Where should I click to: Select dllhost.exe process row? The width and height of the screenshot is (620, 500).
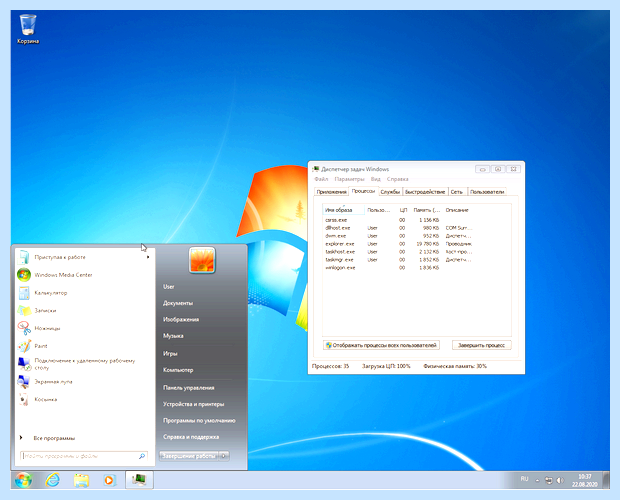(399, 228)
